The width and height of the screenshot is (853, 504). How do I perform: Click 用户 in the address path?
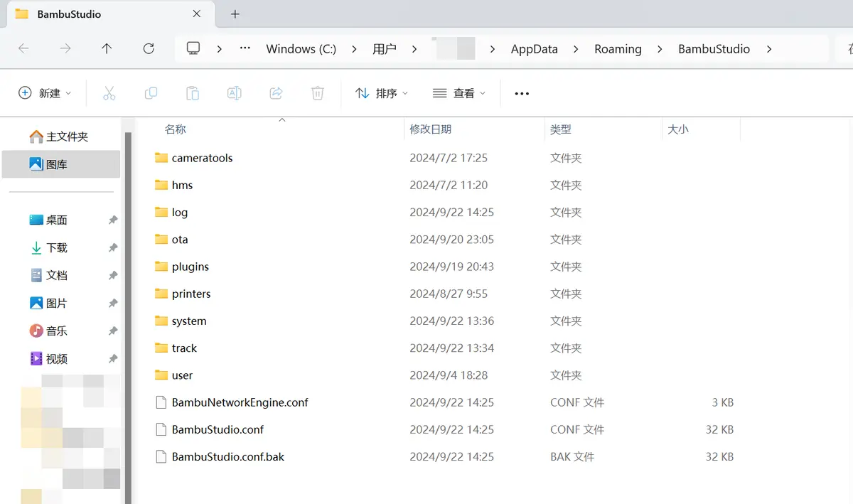pyautogui.click(x=385, y=49)
